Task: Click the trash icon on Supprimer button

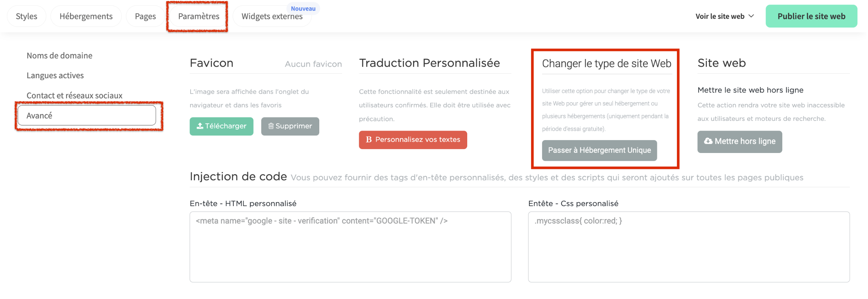Action: click(x=271, y=126)
